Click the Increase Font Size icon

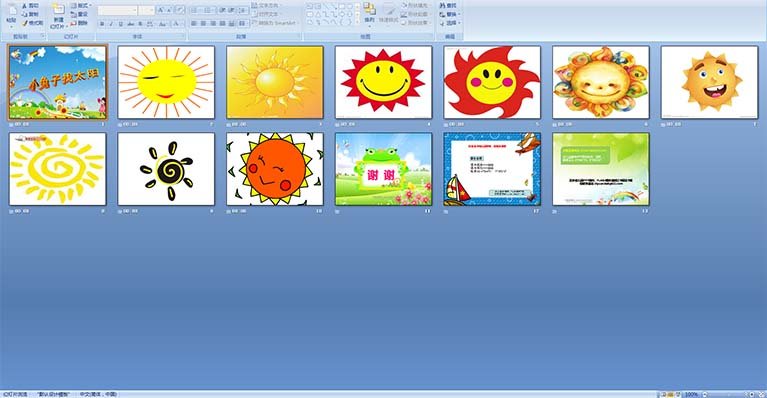160,10
